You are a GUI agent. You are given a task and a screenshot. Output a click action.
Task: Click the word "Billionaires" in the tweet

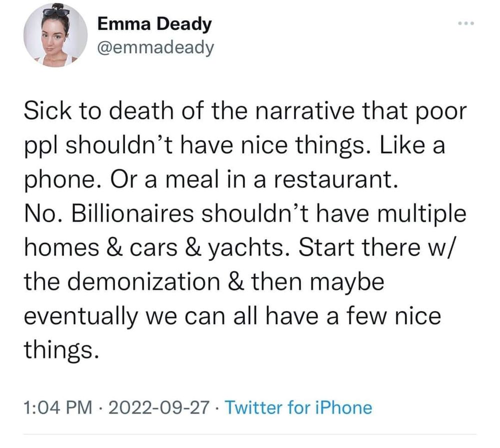click(132, 213)
